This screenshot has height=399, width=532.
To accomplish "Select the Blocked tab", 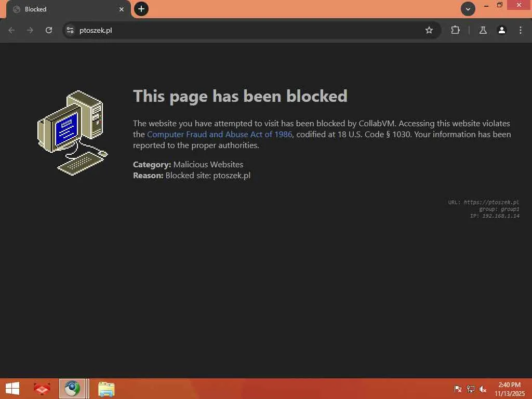I will pyautogui.click(x=69, y=9).
